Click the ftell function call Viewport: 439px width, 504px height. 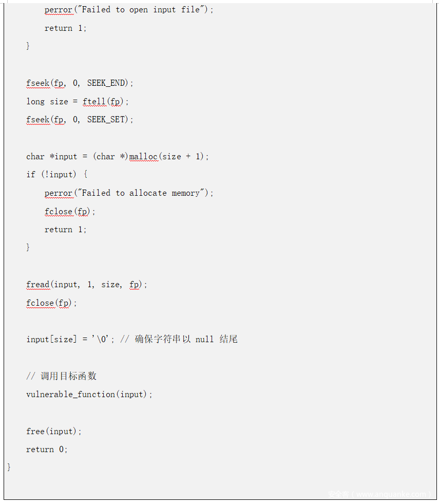coord(94,102)
